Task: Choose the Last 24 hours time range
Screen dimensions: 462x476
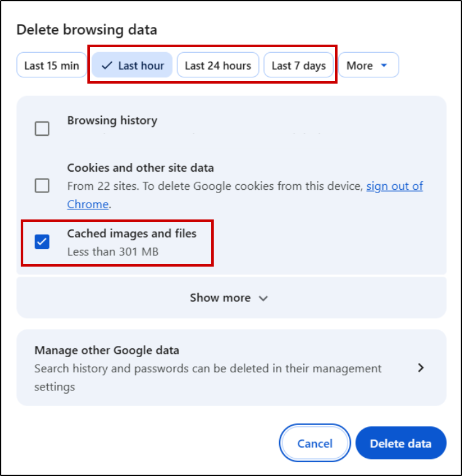Action: (x=217, y=65)
